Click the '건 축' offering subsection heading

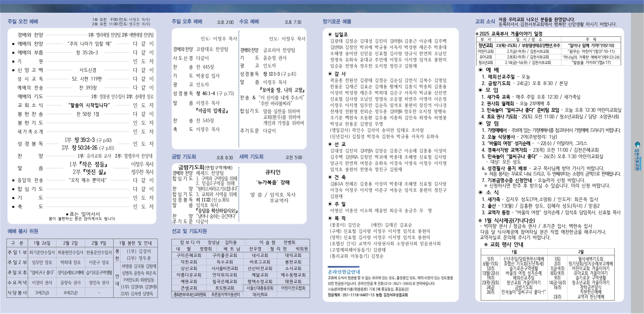[337, 177]
